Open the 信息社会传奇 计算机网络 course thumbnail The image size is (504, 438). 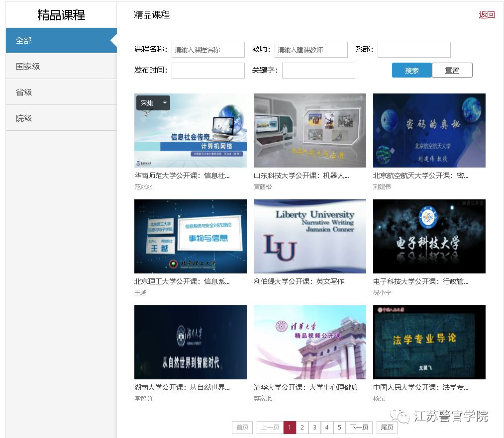pos(190,130)
